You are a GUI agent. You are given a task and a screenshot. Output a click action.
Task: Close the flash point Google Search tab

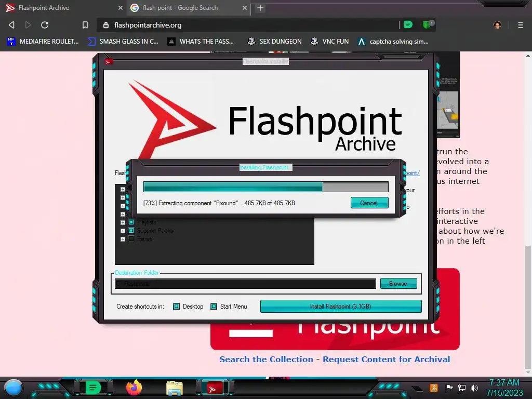coord(245,8)
